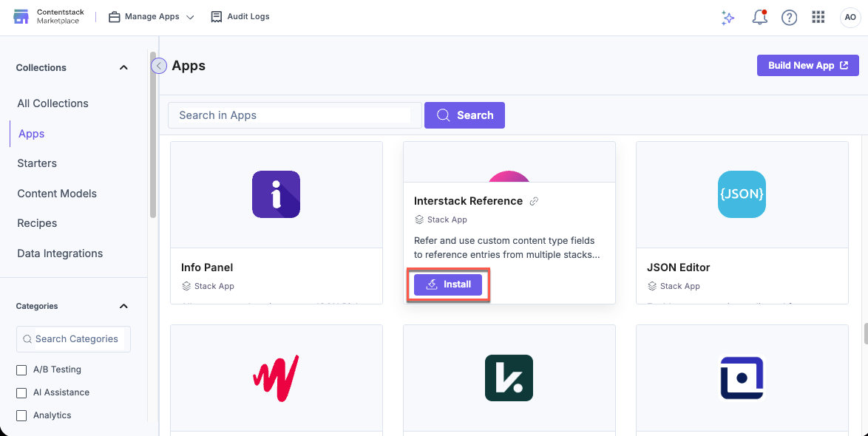Open the help question mark icon
868x436 pixels.
click(789, 18)
